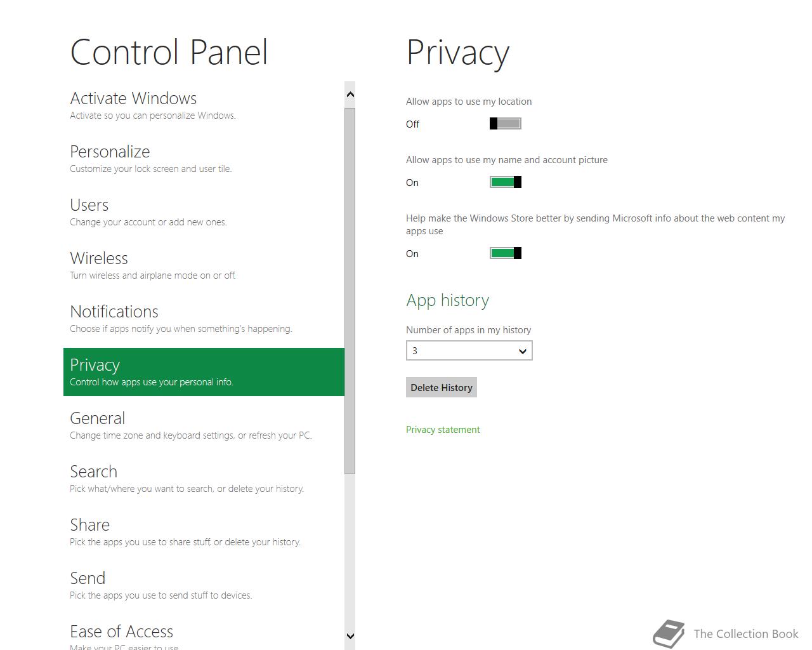The image size is (812, 650).
Task: Disable the Windows Store web content info switch
Action: click(506, 253)
